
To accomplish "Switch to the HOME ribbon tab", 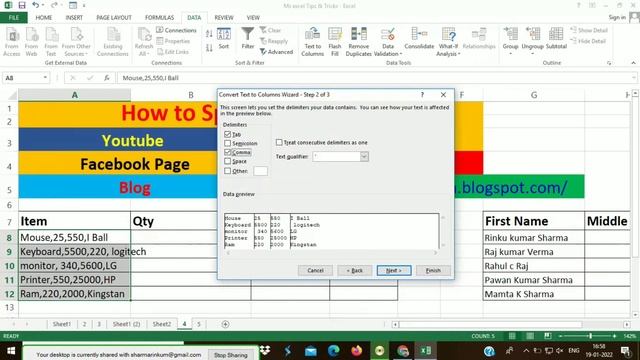I will [x=44, y=18].
